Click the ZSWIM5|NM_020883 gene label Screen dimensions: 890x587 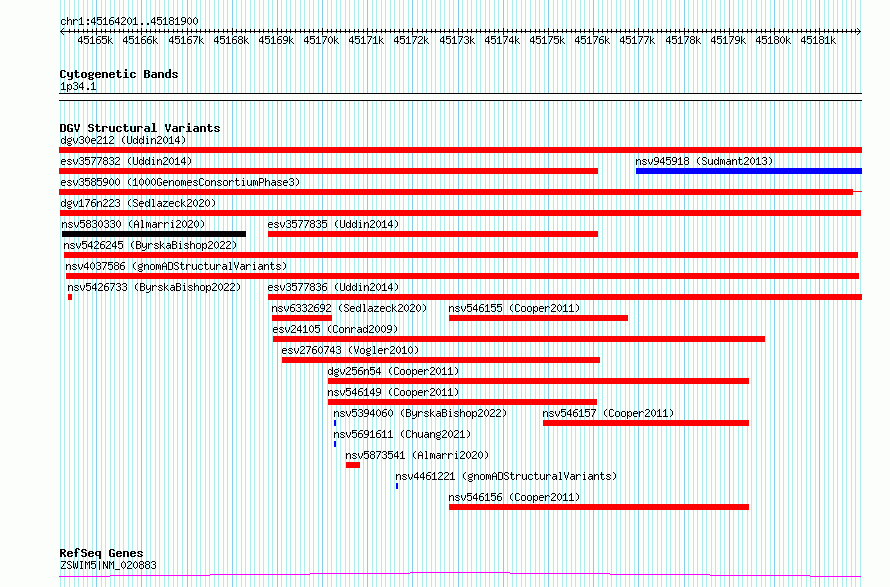(x=108, y=565)
